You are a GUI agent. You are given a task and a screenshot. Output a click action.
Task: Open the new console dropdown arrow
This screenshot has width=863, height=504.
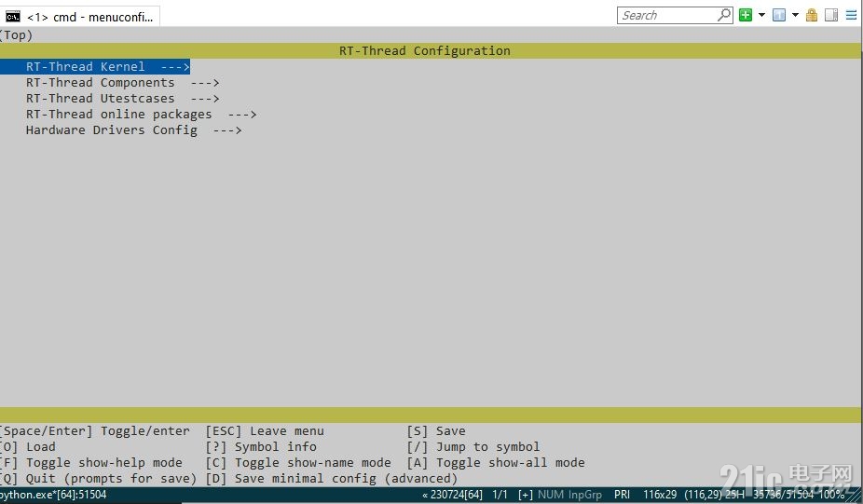point(761,15)
